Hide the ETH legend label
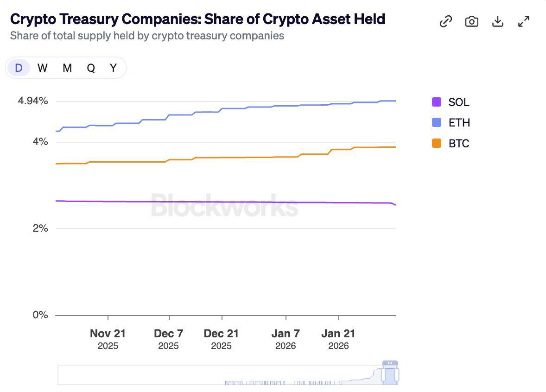 coord(459,123)
